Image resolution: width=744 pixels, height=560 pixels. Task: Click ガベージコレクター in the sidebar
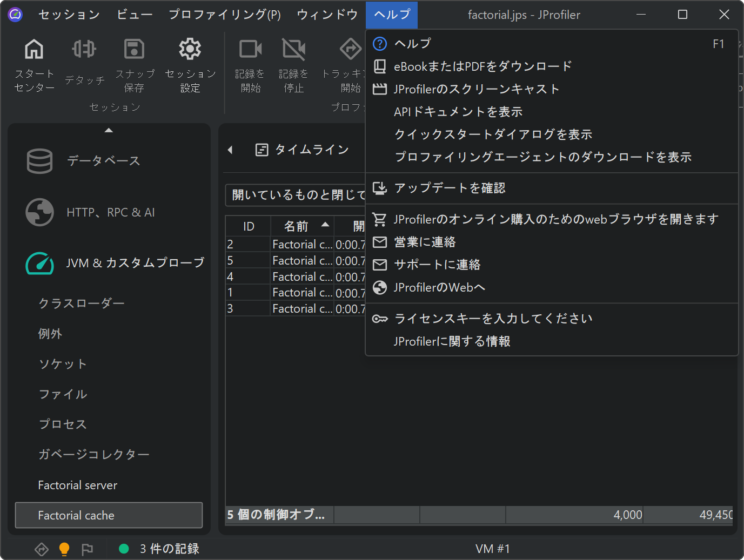tap(93, 455)
